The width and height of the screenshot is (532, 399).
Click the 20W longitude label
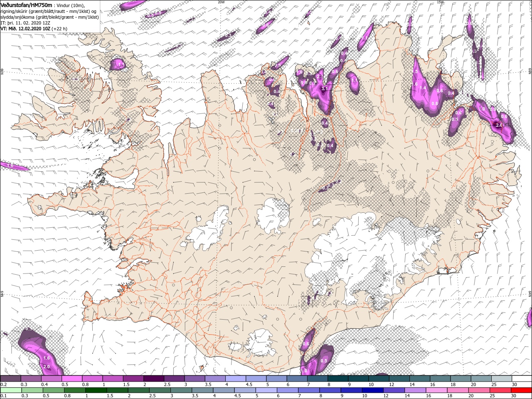coord(221,2)
